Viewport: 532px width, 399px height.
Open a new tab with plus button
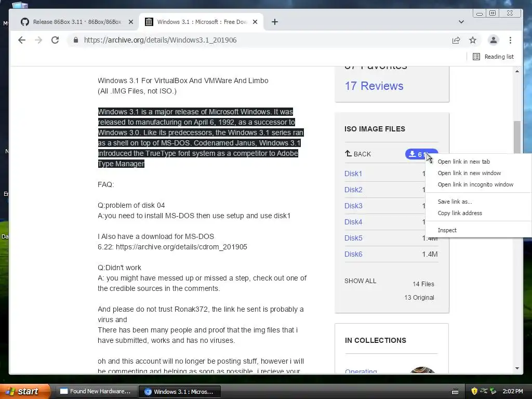(x=275, y=22)
